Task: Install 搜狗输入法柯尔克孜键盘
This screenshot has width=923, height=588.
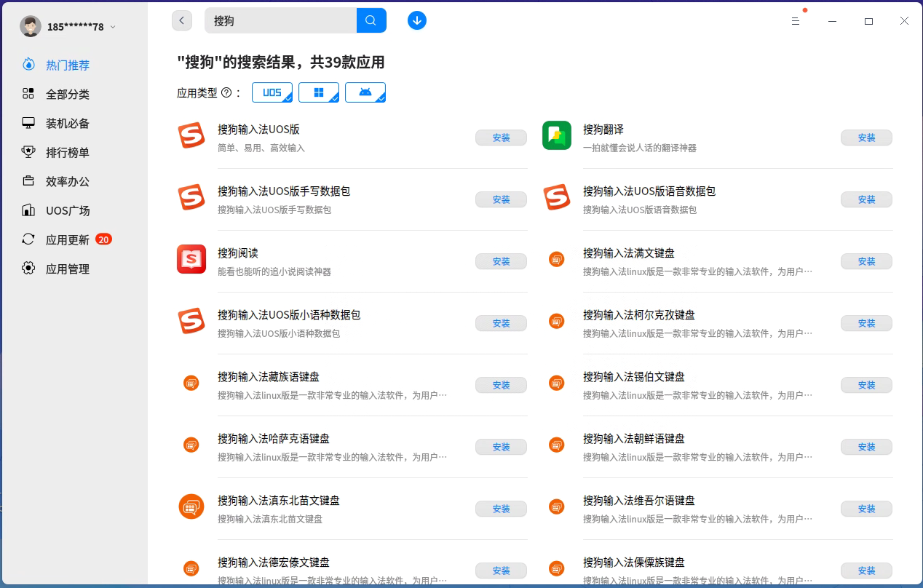Action: tap(866, 323)
